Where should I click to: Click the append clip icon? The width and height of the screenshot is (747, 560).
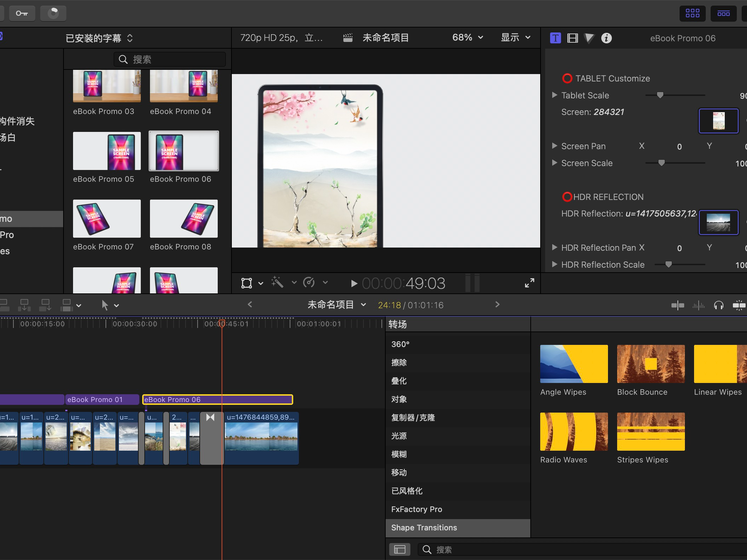(45, 305)
